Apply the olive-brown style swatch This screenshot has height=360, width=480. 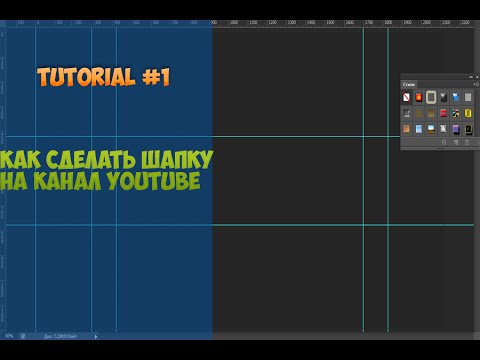click(419, 113)
